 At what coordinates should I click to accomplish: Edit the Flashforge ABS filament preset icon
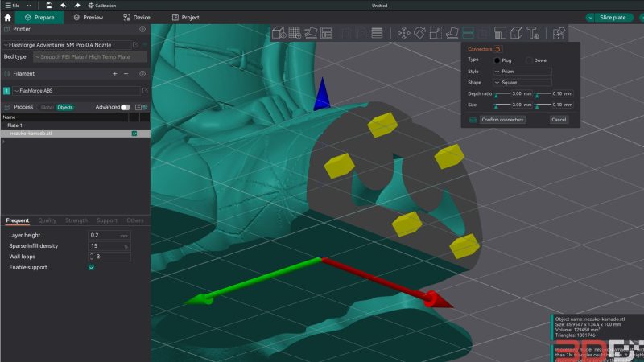click(x=145, y=90)
